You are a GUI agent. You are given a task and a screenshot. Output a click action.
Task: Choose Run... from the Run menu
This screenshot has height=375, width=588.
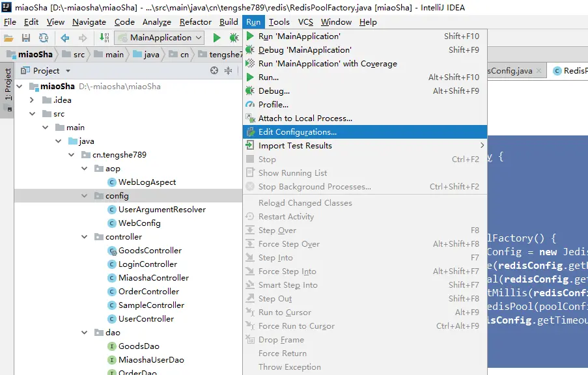coord(365,77)
